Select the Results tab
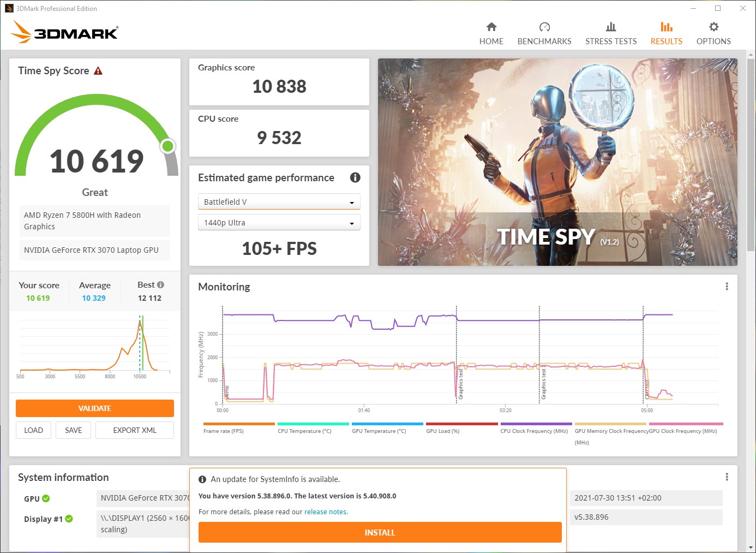 pos(667,34)
